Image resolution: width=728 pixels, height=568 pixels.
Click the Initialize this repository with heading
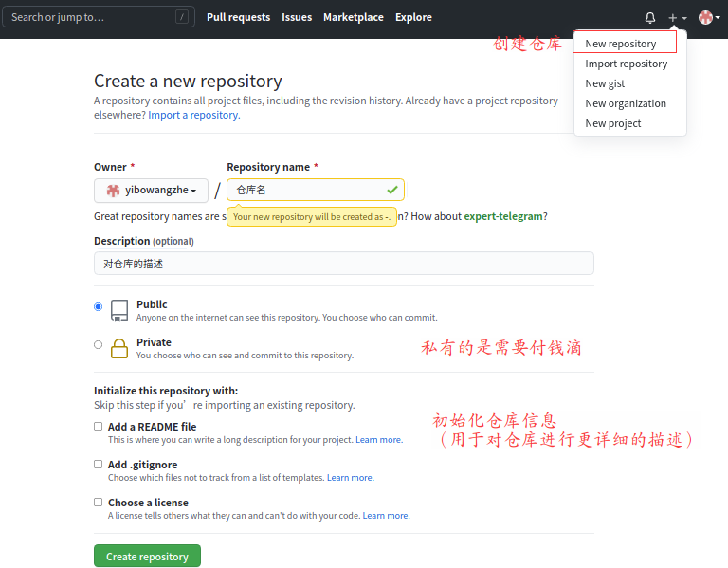[x=166, y=391]
